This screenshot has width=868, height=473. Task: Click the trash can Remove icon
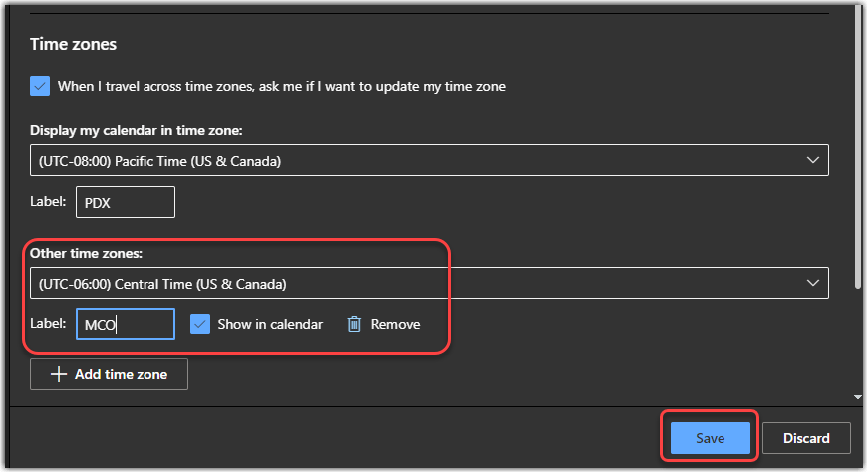coord(354,324)
